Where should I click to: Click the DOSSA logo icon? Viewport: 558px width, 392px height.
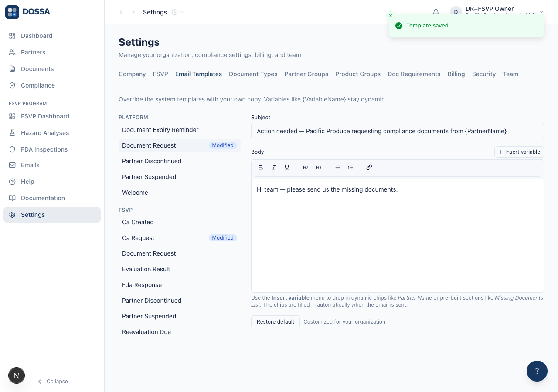(x=12, y=12)
